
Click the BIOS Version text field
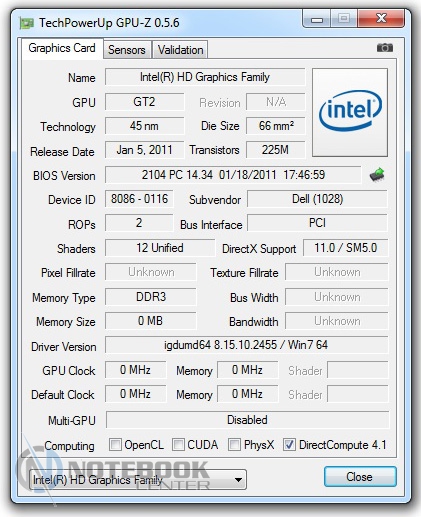(x=233, y=175)
